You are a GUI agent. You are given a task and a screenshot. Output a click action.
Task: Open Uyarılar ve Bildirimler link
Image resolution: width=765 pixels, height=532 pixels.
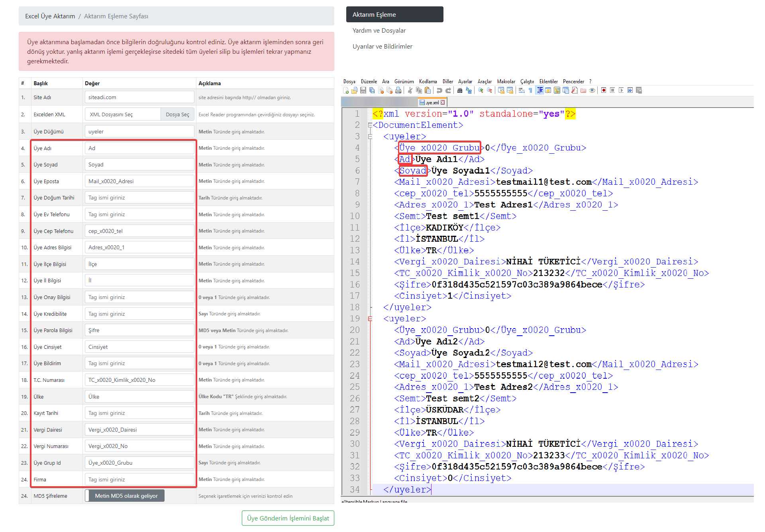382,46
